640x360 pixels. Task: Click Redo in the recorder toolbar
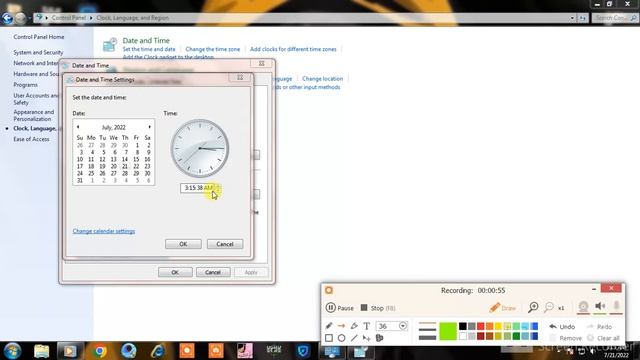click(x=599, y=327)
